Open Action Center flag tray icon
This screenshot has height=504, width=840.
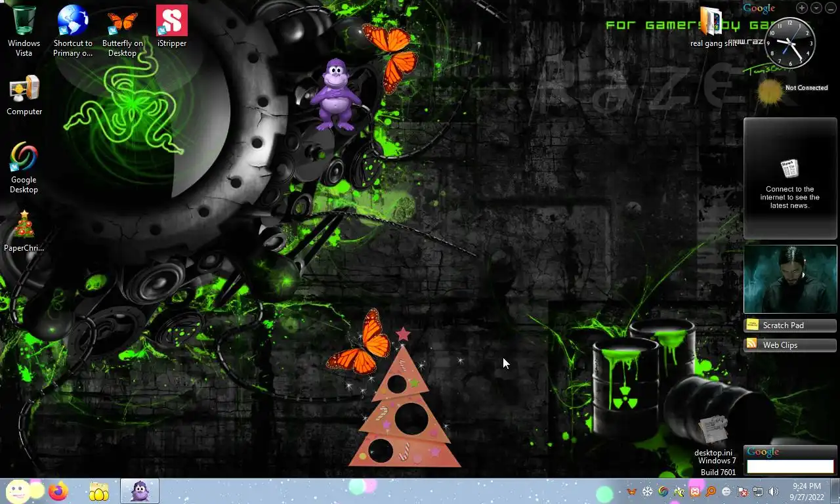[x=742, y=492]
